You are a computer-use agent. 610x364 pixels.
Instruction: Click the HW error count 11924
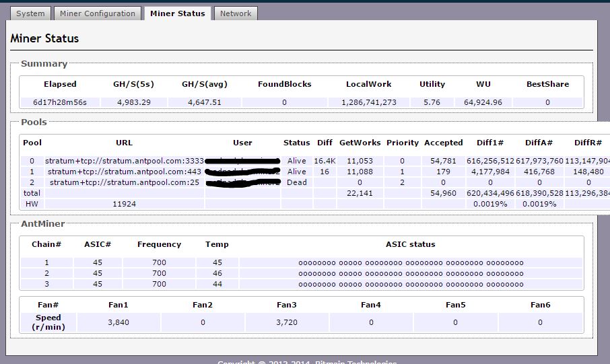tap(124, 204)
